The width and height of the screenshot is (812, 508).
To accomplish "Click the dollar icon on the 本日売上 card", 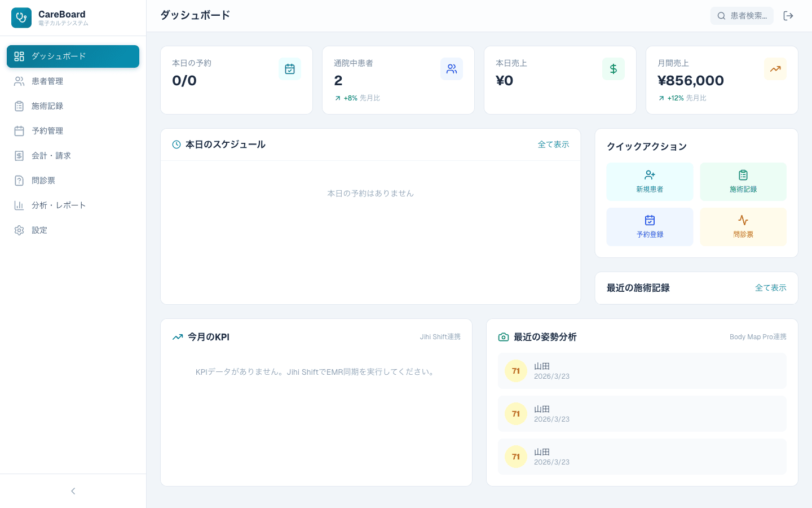I will tap(614, 69).
